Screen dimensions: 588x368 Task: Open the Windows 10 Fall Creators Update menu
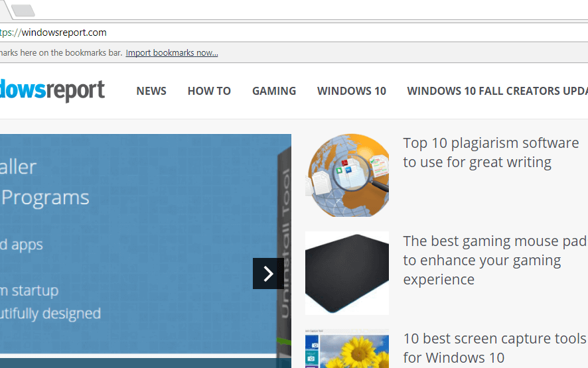point(497,91)
